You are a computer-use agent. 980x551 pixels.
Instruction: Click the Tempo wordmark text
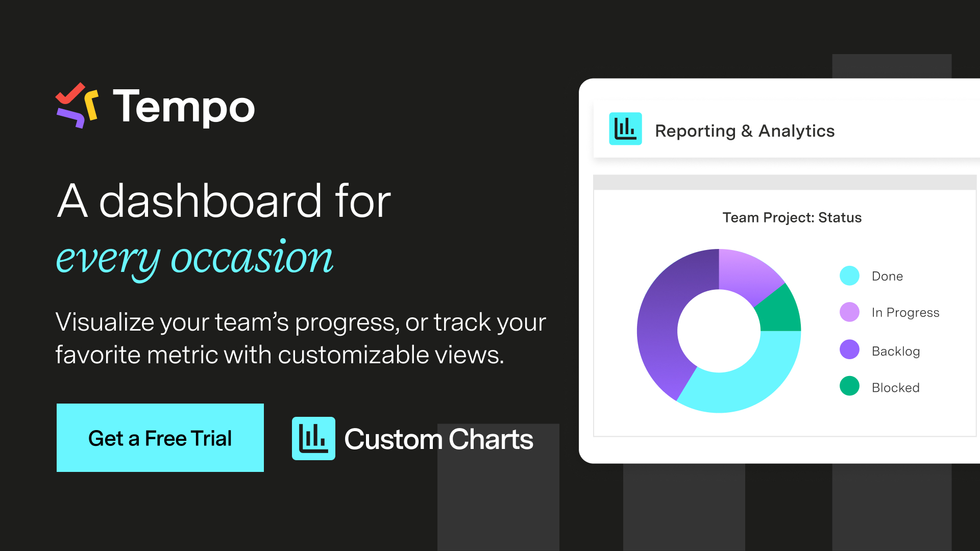184,107
